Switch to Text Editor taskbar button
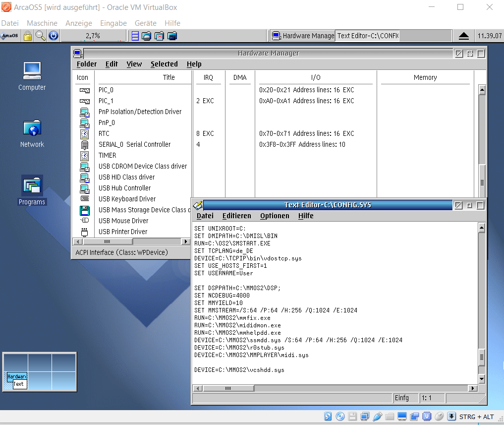This screenshot has width=504, height=425. (x=368, y=36)
